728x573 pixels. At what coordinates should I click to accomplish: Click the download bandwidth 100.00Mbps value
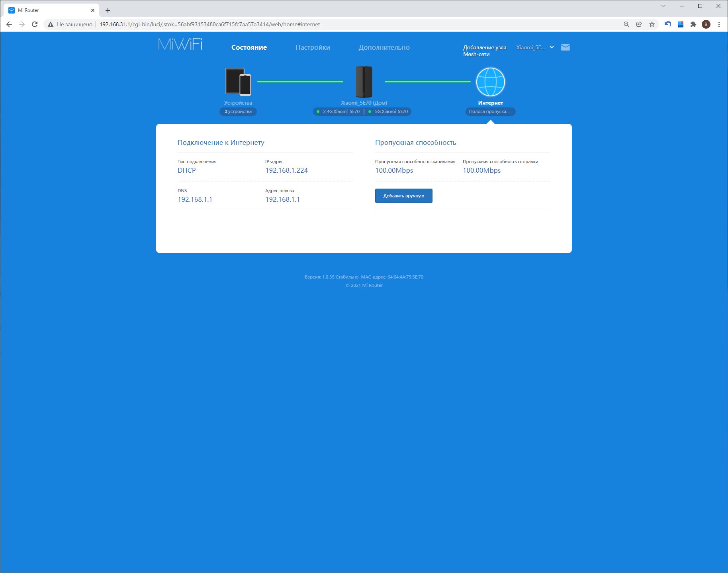point(394,170)
